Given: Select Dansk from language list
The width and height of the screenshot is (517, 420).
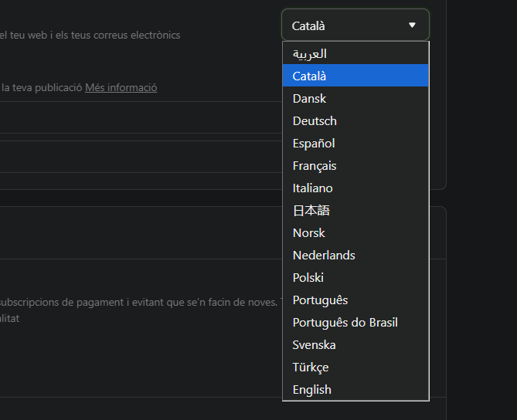Looking at the screenshot, I should click(x=355, y=98).
